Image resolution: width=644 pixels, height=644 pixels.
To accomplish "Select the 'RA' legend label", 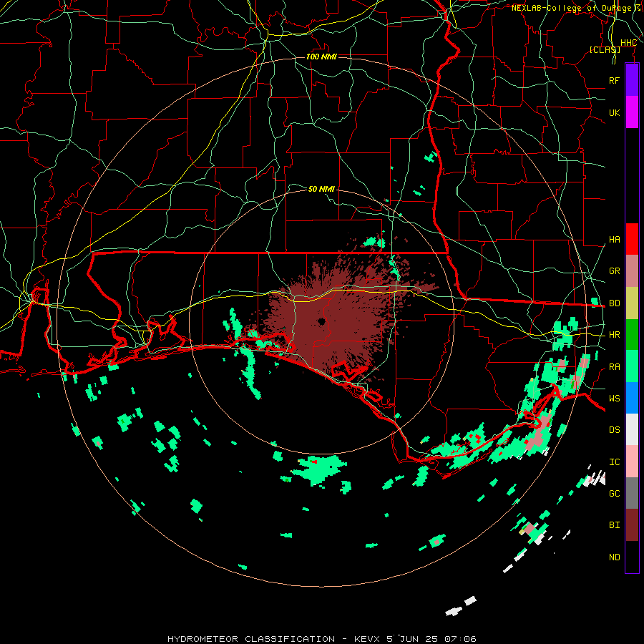I will 614,367.
